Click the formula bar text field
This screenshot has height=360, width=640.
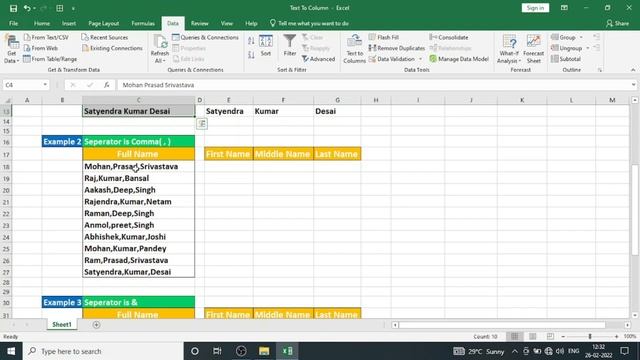point(373,85)
